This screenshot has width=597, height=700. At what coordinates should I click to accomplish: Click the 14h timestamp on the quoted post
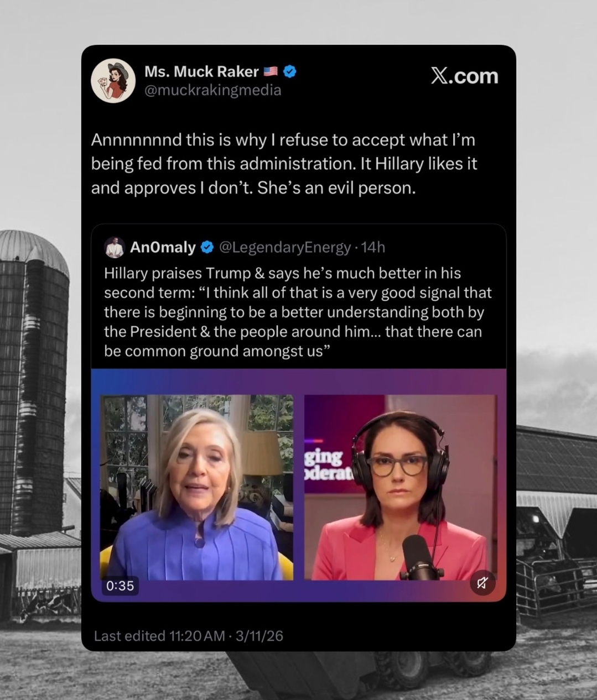pos(373,247)
